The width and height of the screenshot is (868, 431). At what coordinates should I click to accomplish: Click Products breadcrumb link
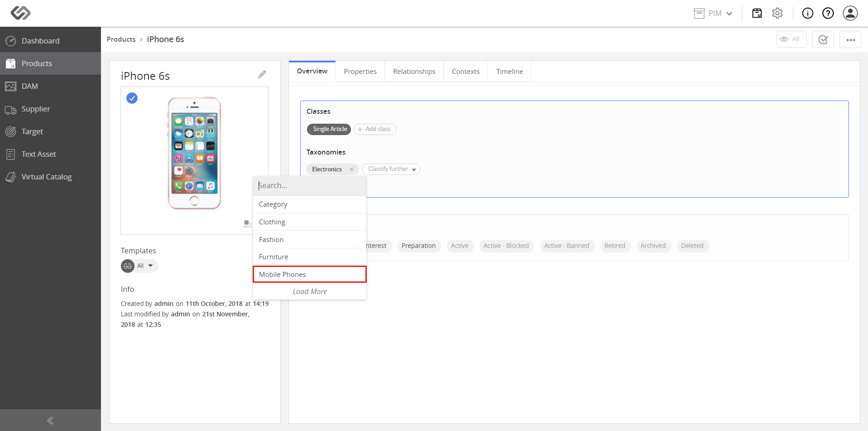(121, 39)
